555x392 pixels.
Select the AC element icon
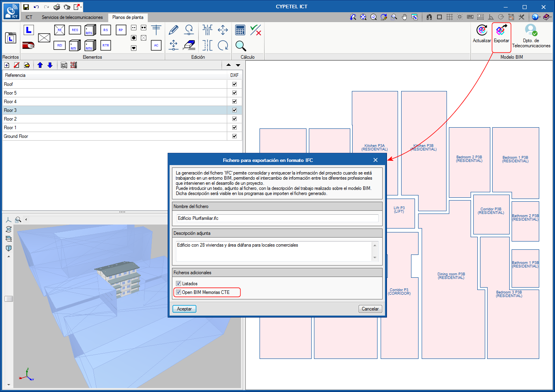(156, 45)
